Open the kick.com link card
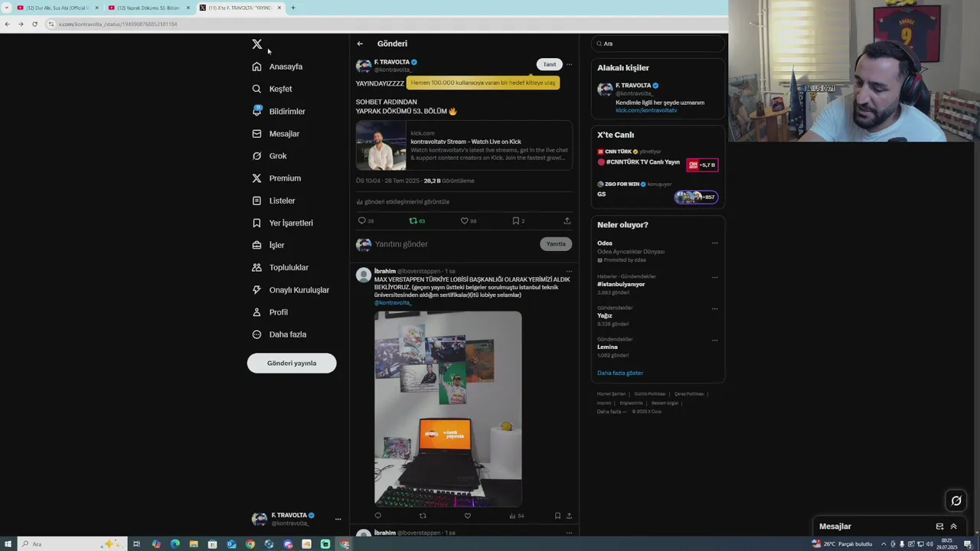This screenshot has height=551, width=980. coord(464,145)
